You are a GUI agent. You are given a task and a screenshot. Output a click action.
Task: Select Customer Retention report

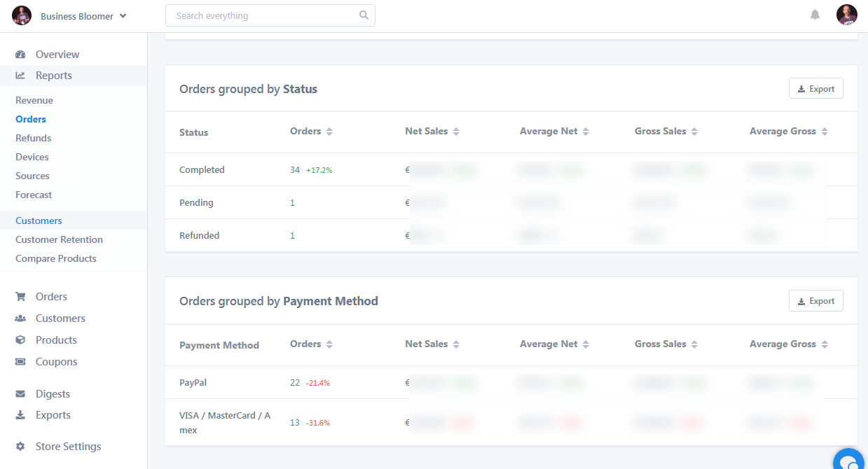[59, 239]
